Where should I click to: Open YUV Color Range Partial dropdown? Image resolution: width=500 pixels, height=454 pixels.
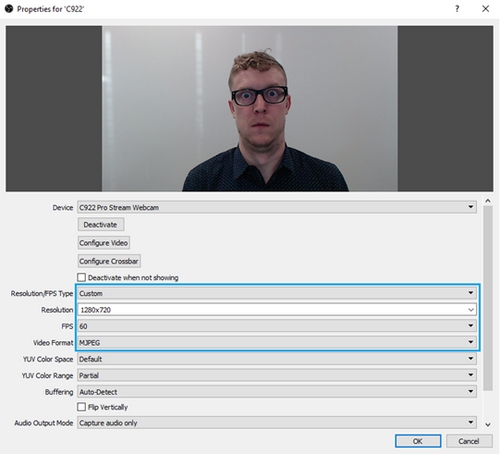click(277, 375)
